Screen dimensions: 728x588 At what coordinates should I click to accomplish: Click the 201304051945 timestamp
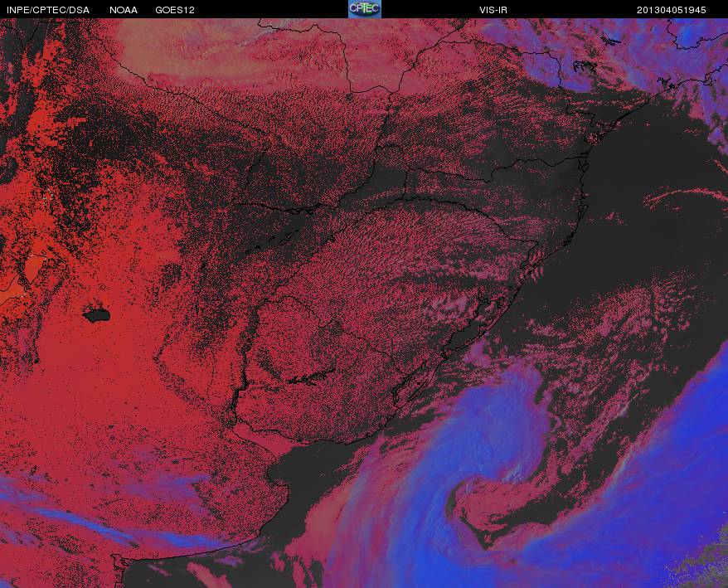pos(671,10)
